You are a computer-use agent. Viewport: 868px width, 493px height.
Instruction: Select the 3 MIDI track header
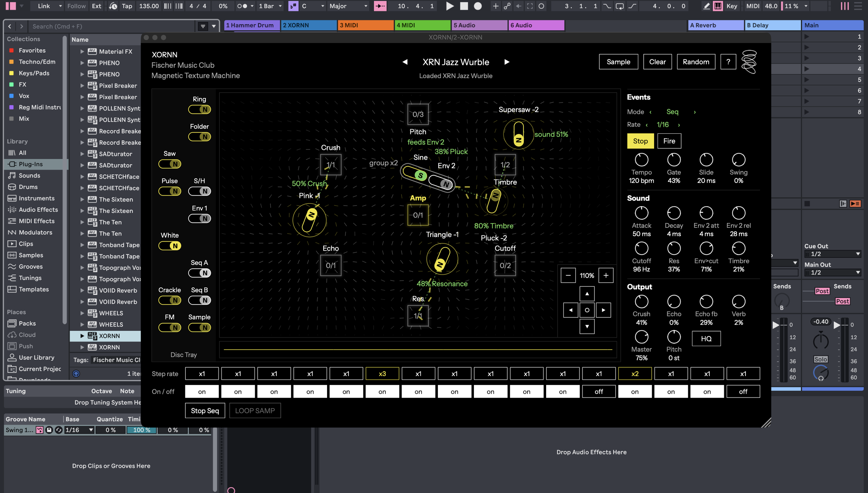[365, 25]
